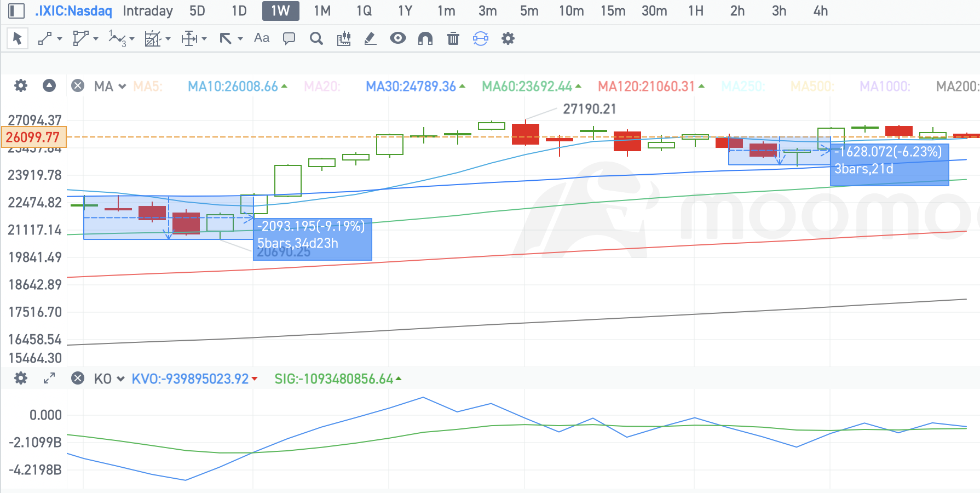Add a comment bubble note
The height and width of the screenshot is (493, 980).
coord(289,38)
